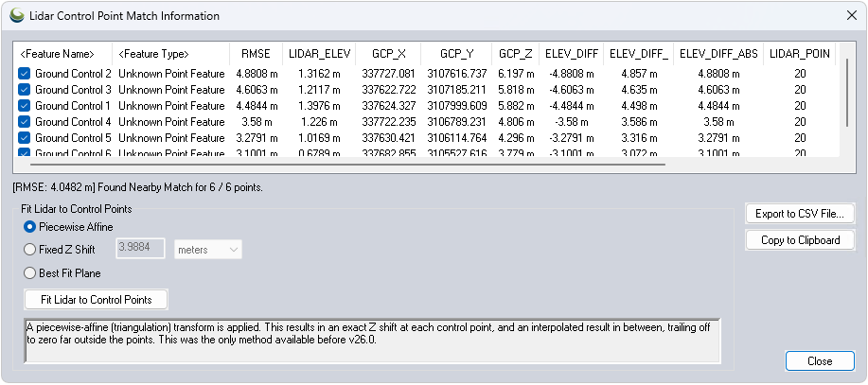The height and width of the screenshot is (385, 868).
Task: Toggle the Ground Control 3 checkbox
Action: [x=25, y=90]
